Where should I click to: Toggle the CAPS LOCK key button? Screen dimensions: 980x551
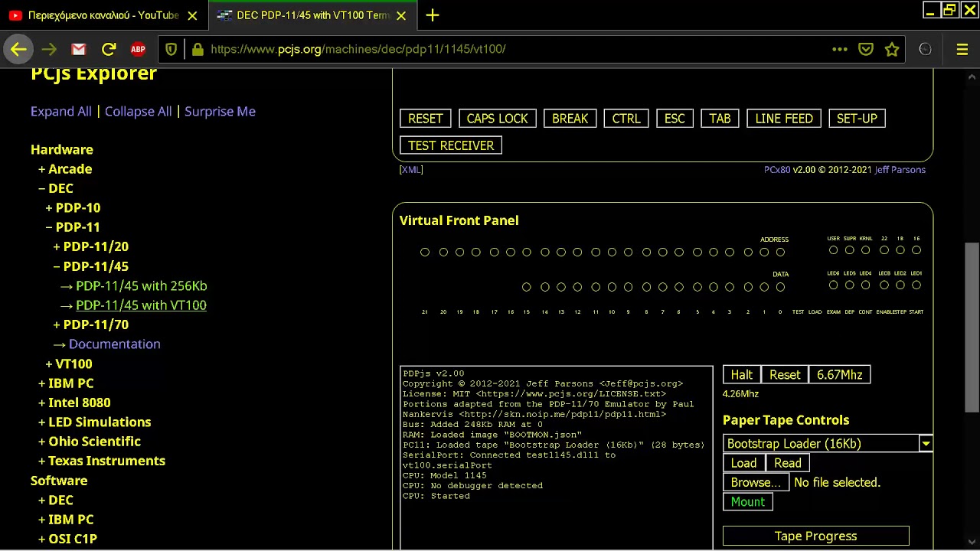[497, 119]
